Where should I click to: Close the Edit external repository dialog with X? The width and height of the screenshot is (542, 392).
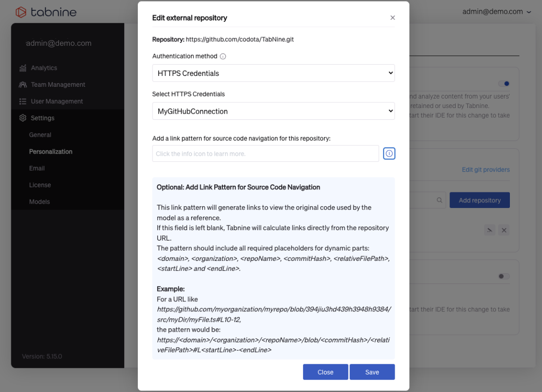click(x=392, y=18)
